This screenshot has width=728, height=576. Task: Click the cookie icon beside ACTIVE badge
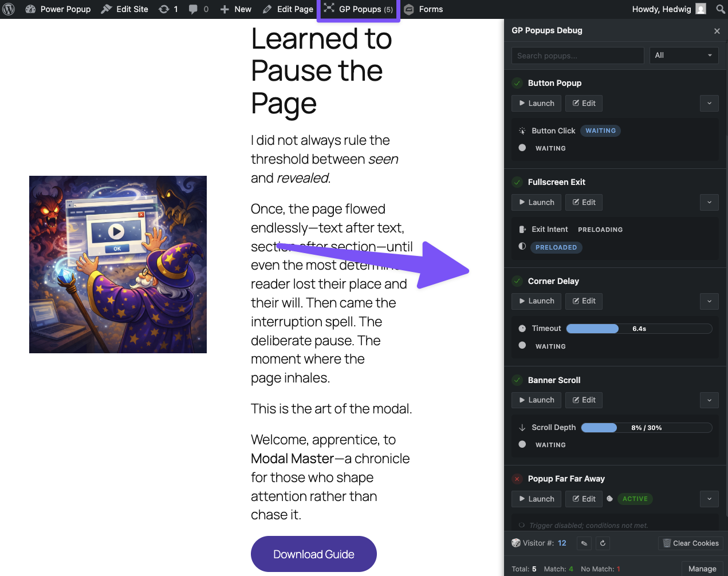point(610,499)
